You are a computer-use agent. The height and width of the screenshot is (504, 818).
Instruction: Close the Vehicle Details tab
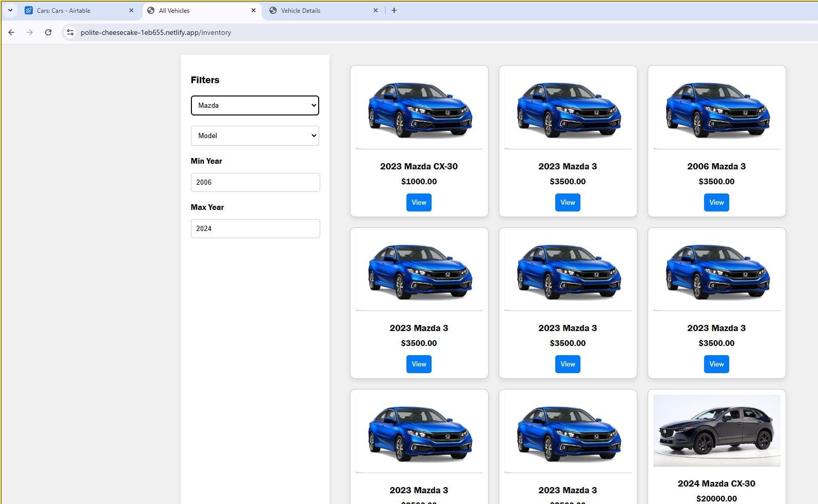click(376, 10)
